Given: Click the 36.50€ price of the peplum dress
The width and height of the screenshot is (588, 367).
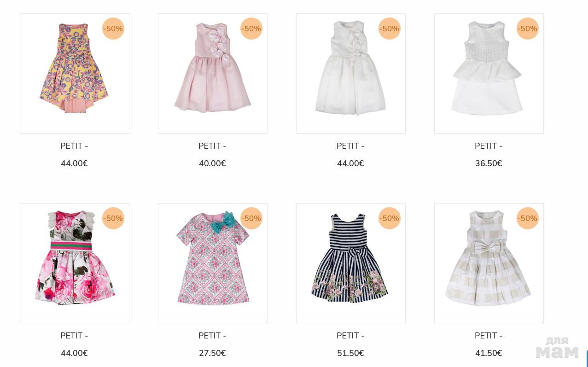Looking at the screenshot, I should pos(489,163).
